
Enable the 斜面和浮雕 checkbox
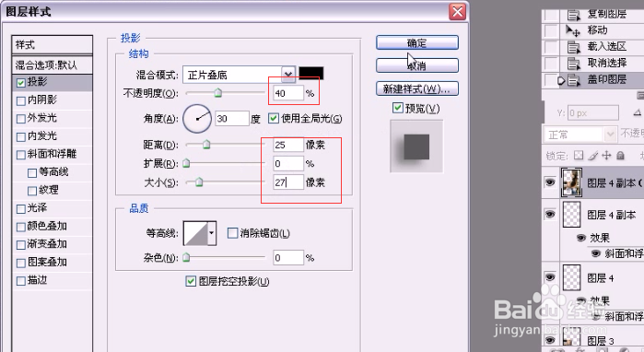point(21,155)
